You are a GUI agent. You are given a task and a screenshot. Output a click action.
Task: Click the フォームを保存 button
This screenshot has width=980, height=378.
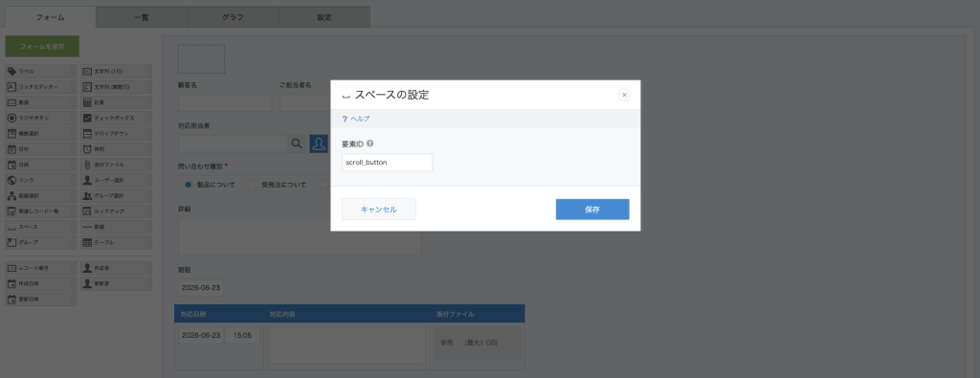point(42,46)
